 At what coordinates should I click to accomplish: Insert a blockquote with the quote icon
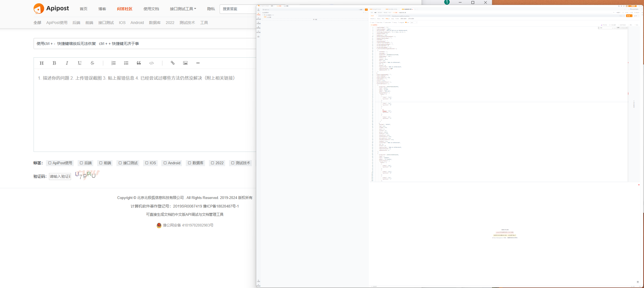pyautogui.click(x=139, y=63)
